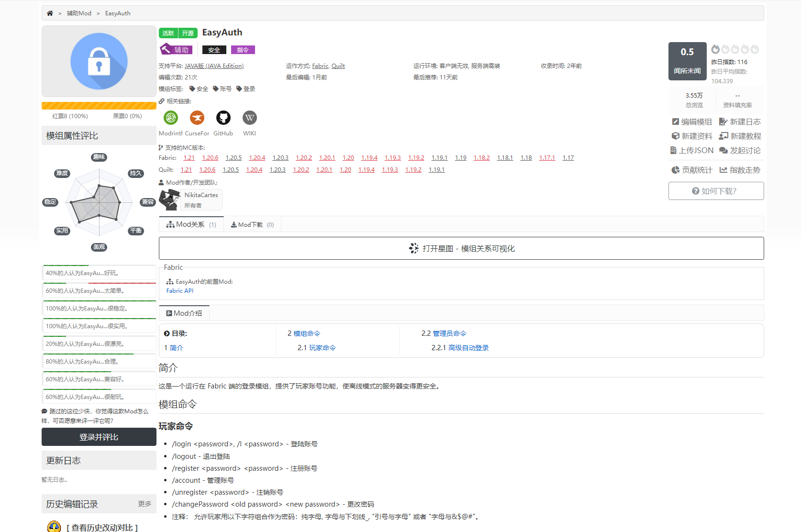Click the home icon in breadcrumb

(x=50, y=13)
